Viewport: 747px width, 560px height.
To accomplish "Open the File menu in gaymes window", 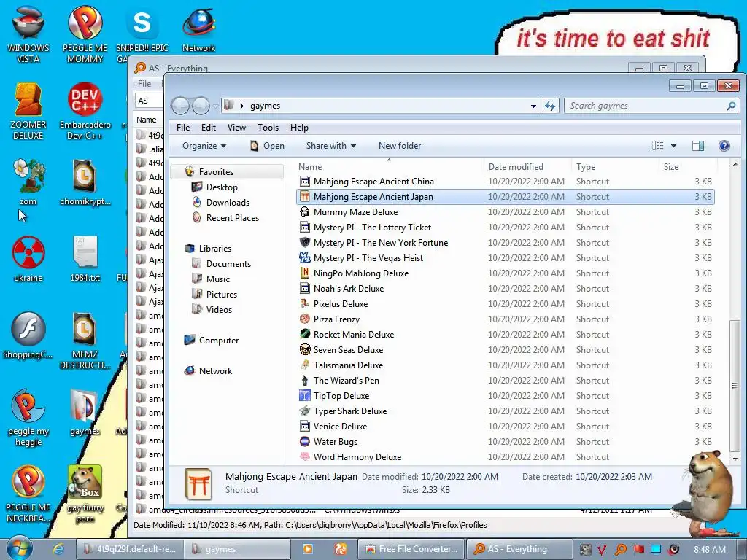I will (183, 128).
